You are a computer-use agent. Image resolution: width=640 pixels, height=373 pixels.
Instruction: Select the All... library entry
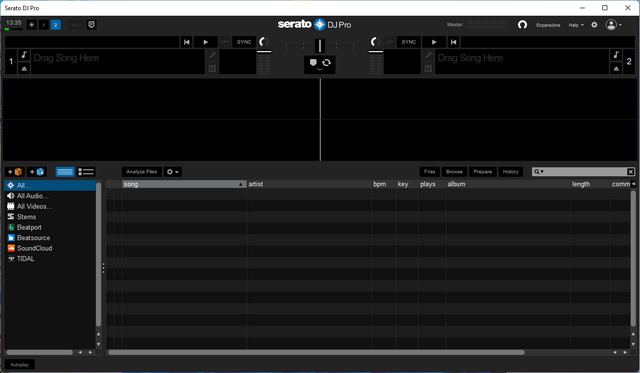click(50, 185)
